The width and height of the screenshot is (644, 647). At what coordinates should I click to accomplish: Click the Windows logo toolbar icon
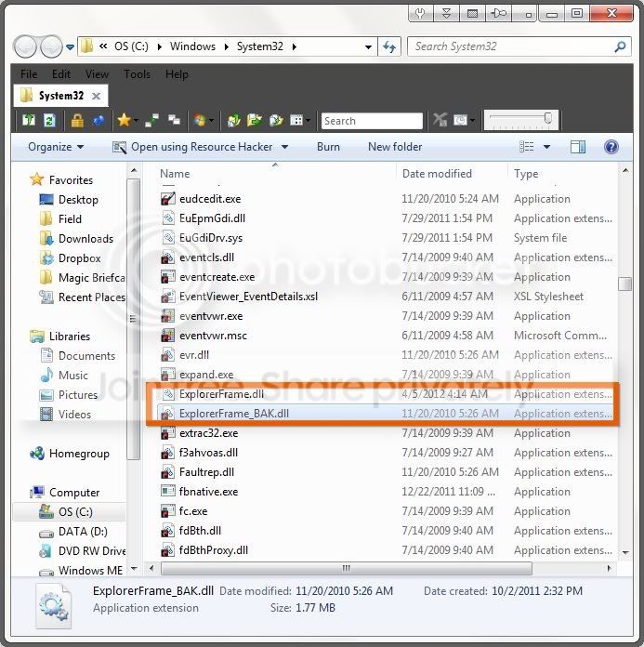[x=200, y=121]
